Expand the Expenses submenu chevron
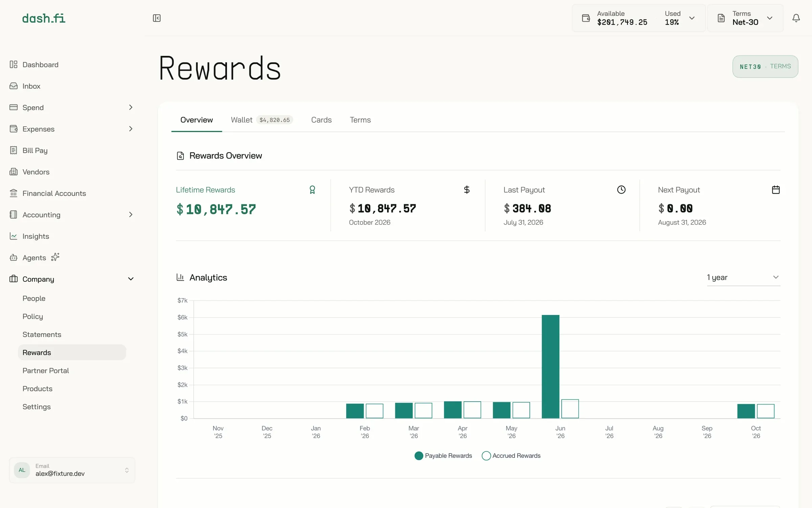Screen dimensions: 812x508 pos(131,129)
